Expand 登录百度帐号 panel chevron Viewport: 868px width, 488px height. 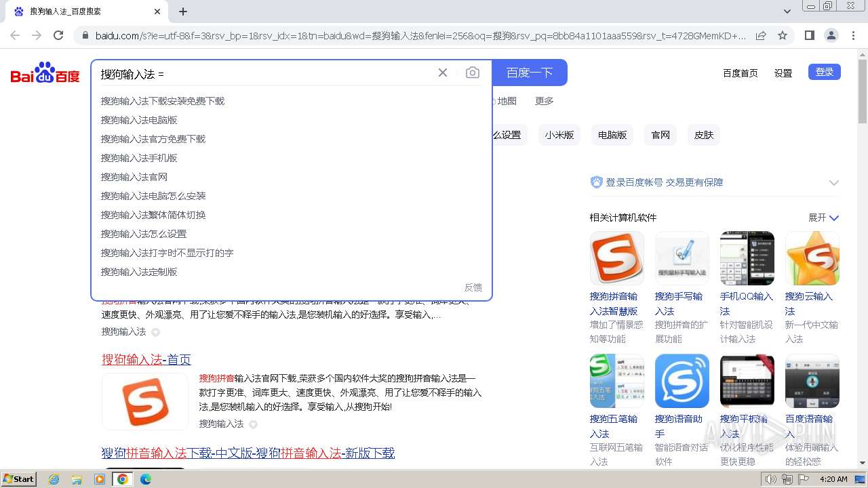coord(834,182)
